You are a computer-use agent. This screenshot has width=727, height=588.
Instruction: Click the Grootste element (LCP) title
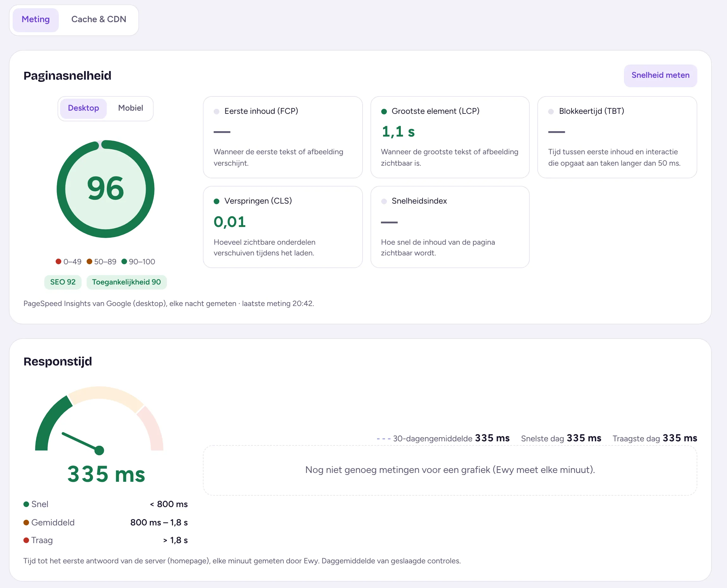[435, 111]
